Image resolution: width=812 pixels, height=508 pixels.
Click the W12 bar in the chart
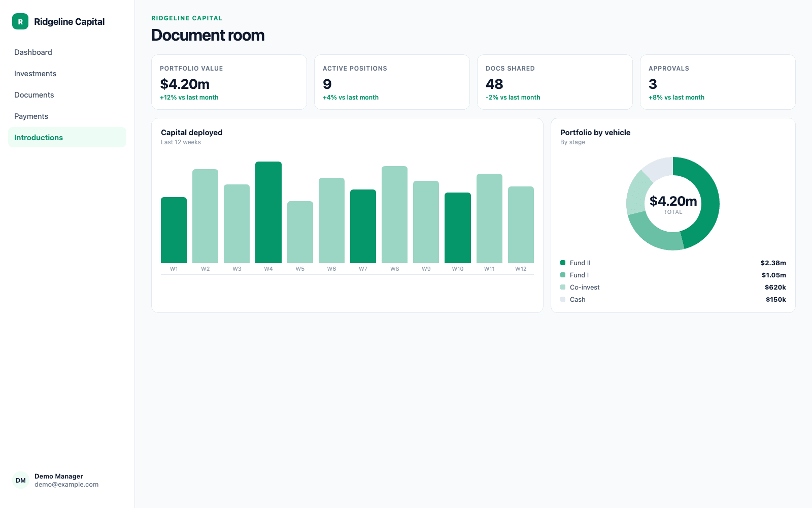click(521, 225)
